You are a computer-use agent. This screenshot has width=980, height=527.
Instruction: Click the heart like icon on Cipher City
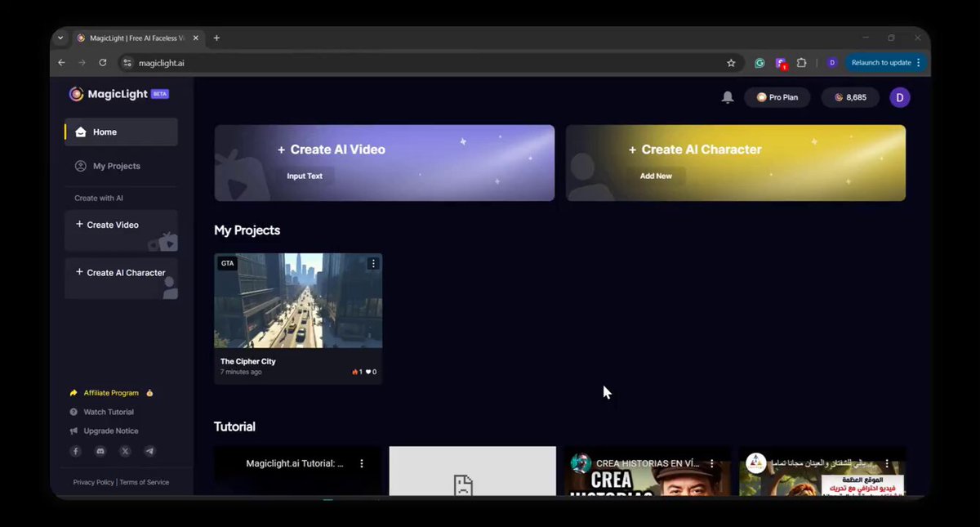click(x=368, y=372)
